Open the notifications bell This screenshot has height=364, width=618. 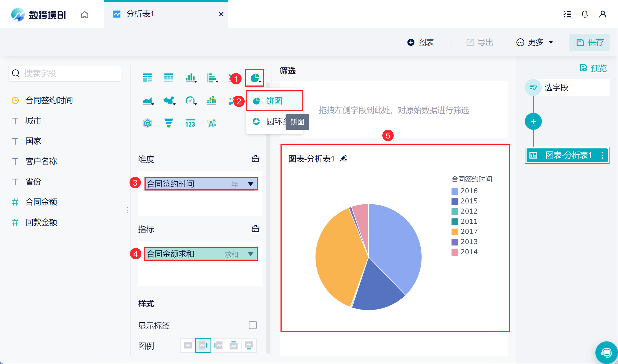pos(585,14)
